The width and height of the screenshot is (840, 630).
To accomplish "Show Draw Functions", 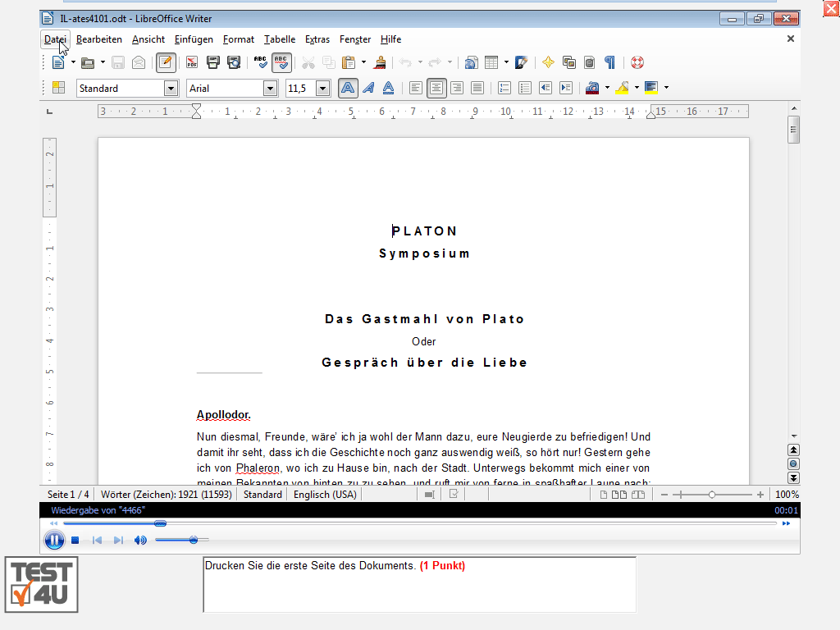I will 521,62.
